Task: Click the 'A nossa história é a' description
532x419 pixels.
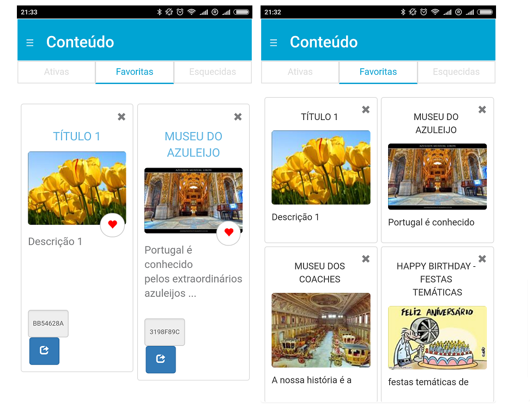Action: click(311, 380)
